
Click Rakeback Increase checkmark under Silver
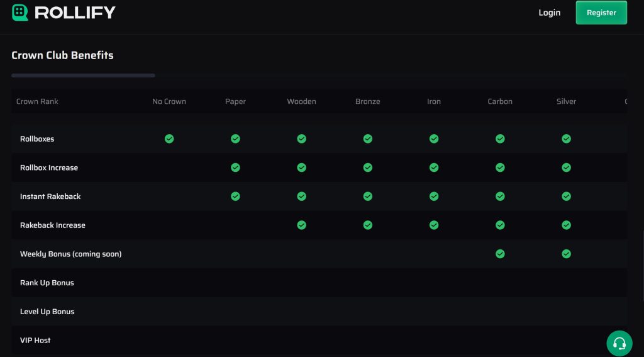(x=566, y=225)
